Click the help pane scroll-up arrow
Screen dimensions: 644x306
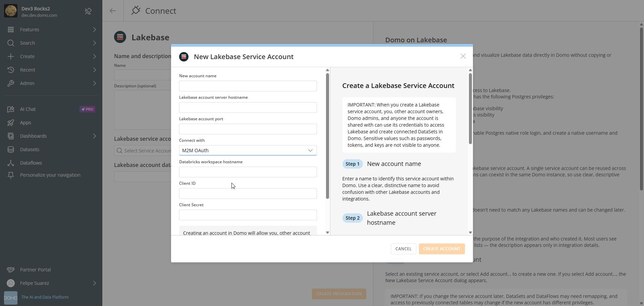click(x=470, y=70)
